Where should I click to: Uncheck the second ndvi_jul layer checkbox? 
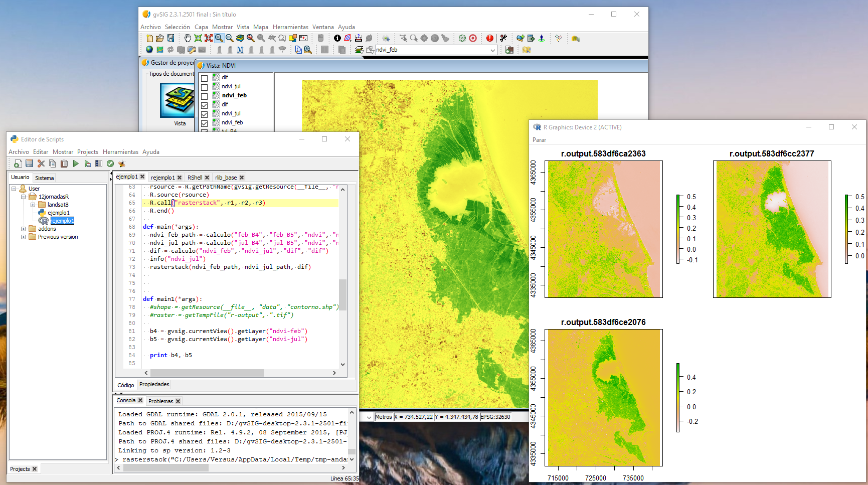tap(205, 114)
